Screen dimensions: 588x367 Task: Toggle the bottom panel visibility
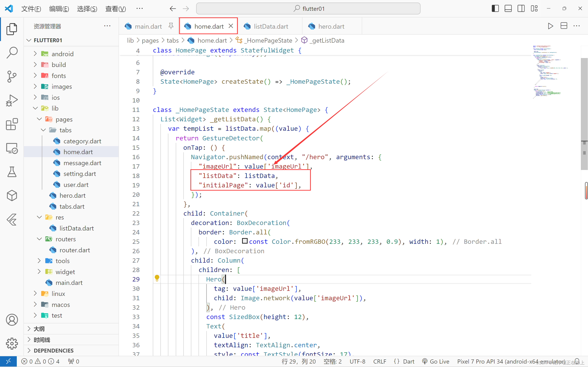pyautogui.click(x=508, y=8)
